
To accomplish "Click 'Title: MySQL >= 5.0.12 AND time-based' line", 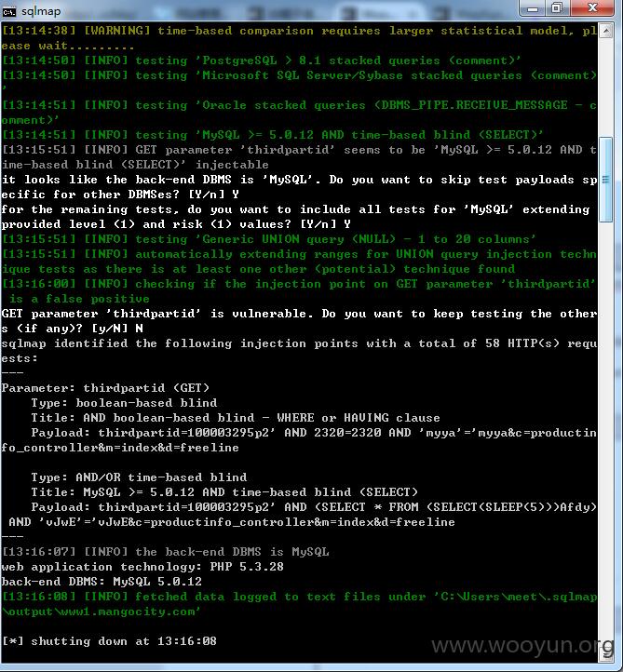I will 224,492.
